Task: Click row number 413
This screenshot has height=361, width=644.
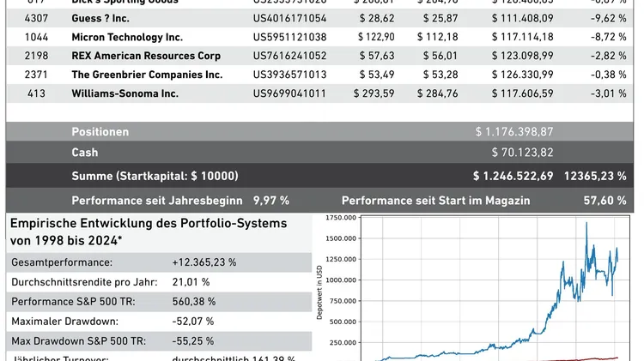Action: pyautogui.click(x=36, y=93)
